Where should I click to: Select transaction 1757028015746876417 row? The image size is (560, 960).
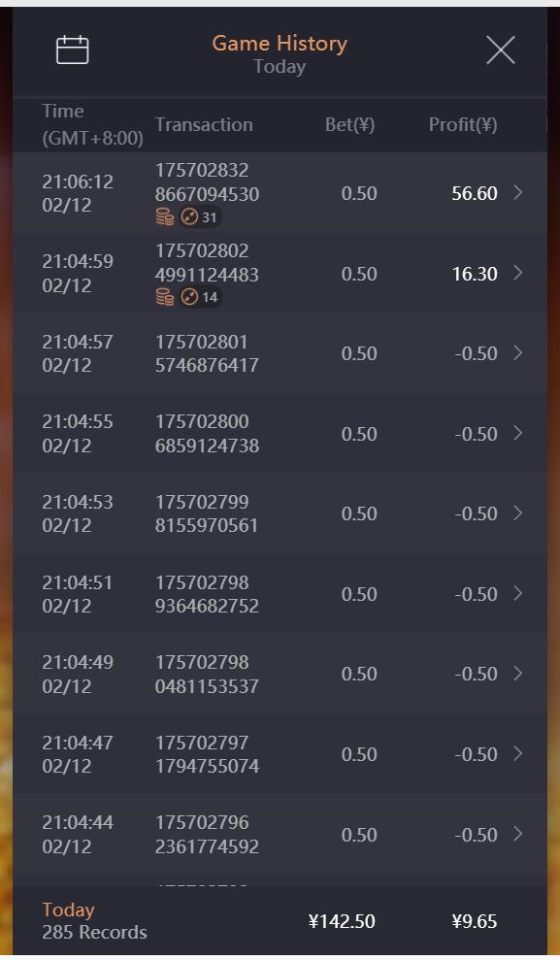(x=280, y=353)
